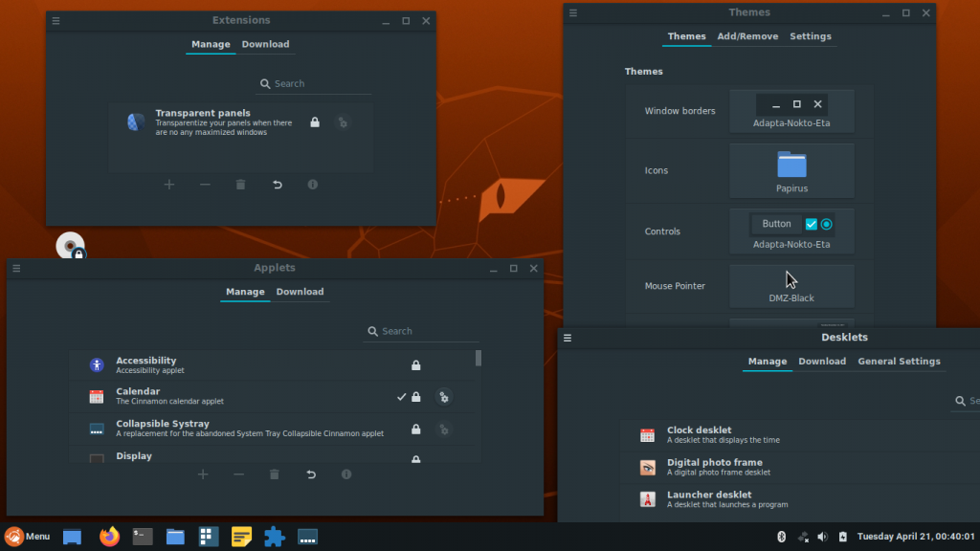Check the checkbox in the Controls theme preview

[810, 223]
